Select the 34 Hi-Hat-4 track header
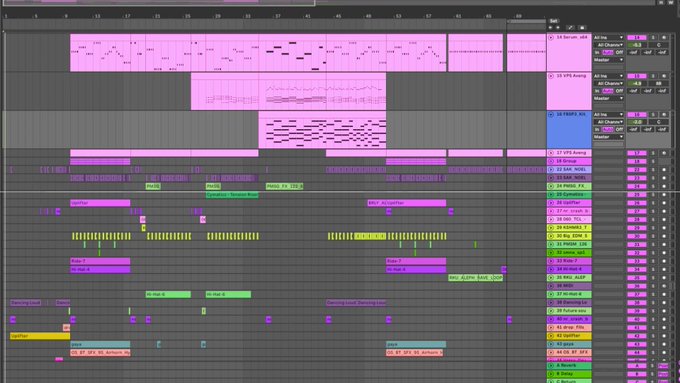Image resolution: width=680 pixels, height=383 pixels. 569,269
